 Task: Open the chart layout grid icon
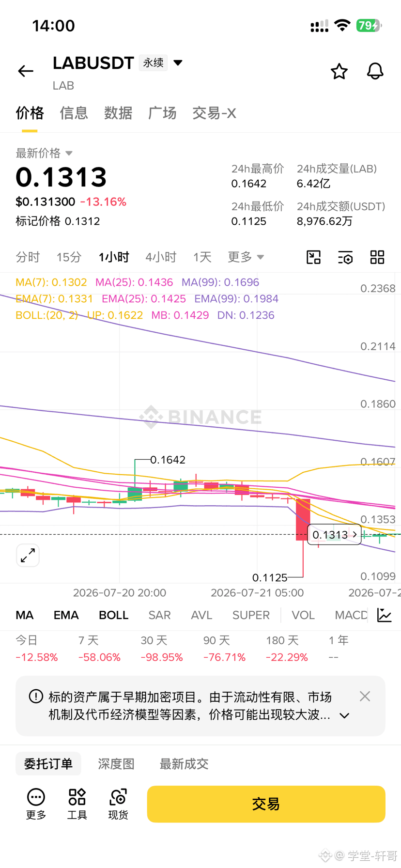coord(377,257)
